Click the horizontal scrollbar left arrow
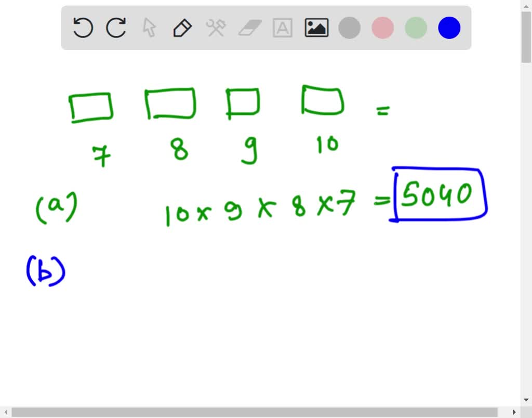The height and width of the screenshot is (418, 532). pos(6,412)
